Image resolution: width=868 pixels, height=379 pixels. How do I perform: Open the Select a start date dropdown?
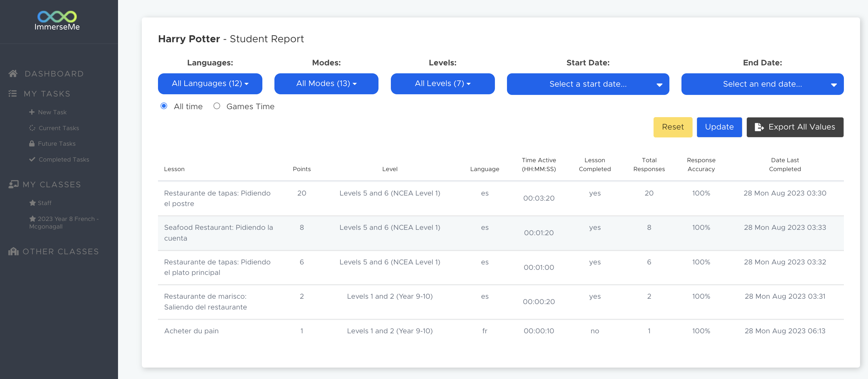[x=588, y=84]
